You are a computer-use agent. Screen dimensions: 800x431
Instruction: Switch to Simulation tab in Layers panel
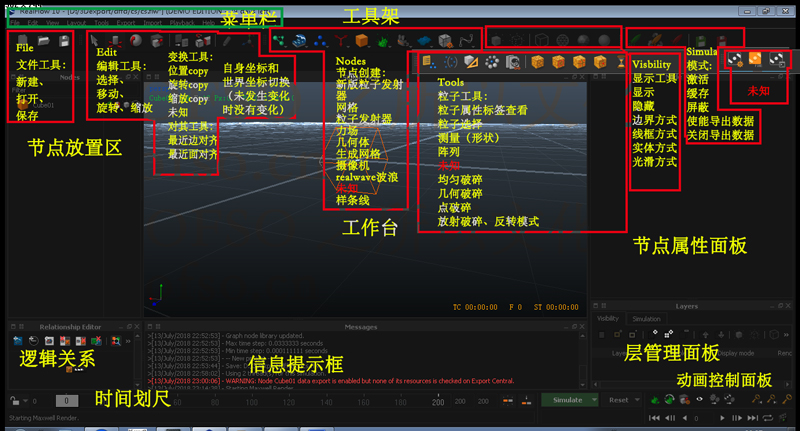tap(646, 319)
